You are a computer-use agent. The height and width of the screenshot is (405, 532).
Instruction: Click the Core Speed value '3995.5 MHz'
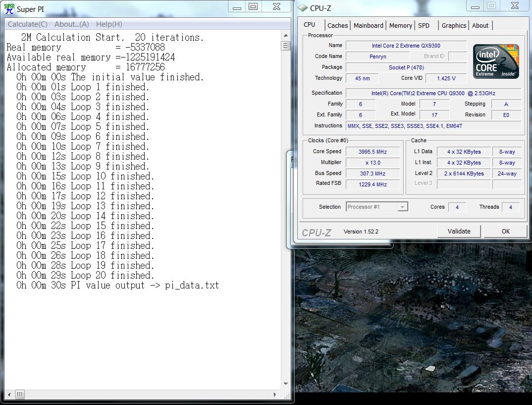[x=372, y=152]
